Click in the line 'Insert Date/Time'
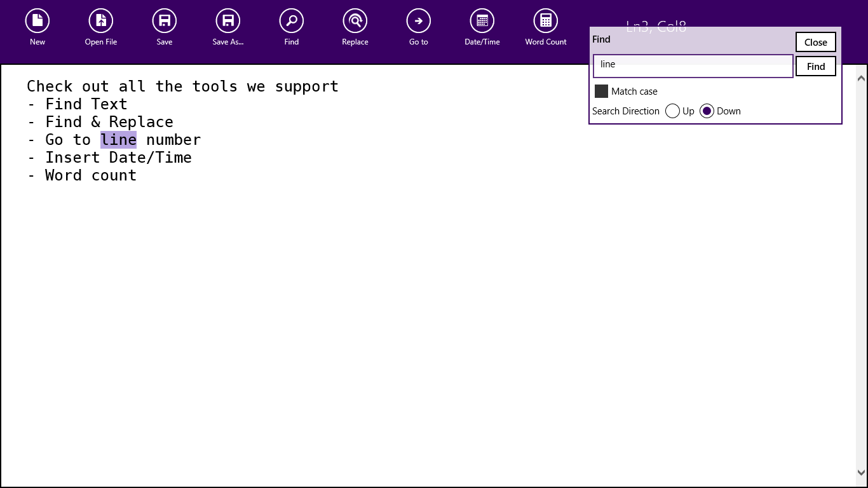The image size is (868, 488). pos(118,158)
